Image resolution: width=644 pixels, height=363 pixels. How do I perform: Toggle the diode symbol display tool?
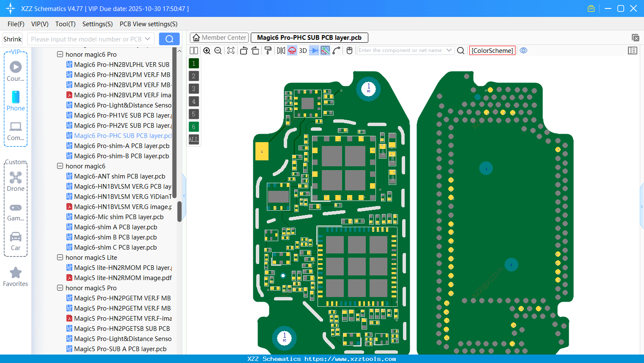(314, 50)
